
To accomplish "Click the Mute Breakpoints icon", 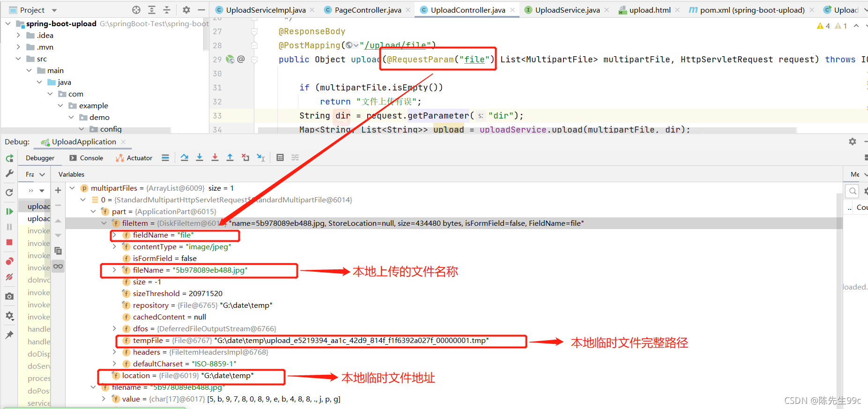I will (x=9, y=277).
